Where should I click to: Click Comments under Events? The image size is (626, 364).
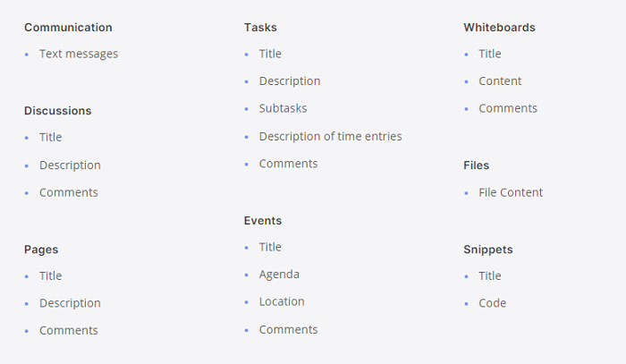(x=288, y=330)
